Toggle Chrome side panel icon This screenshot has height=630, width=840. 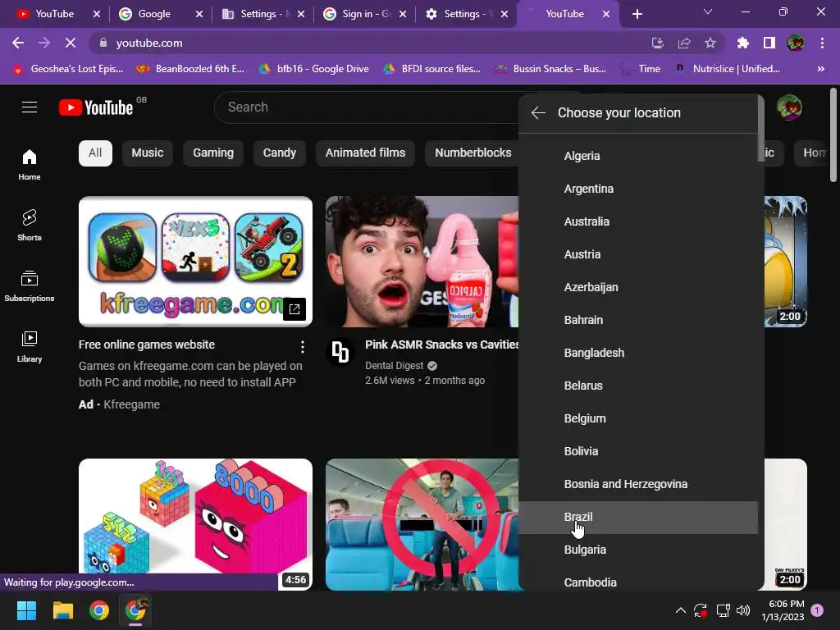pos(769,43)
